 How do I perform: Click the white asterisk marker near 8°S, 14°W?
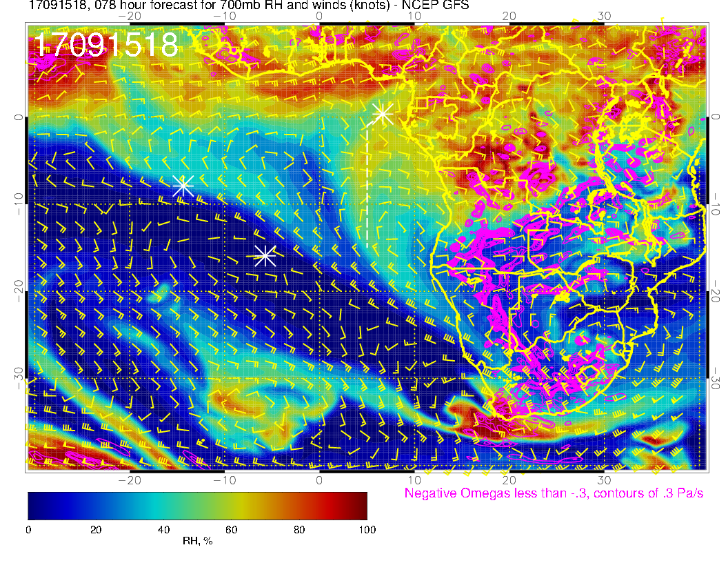183,186
